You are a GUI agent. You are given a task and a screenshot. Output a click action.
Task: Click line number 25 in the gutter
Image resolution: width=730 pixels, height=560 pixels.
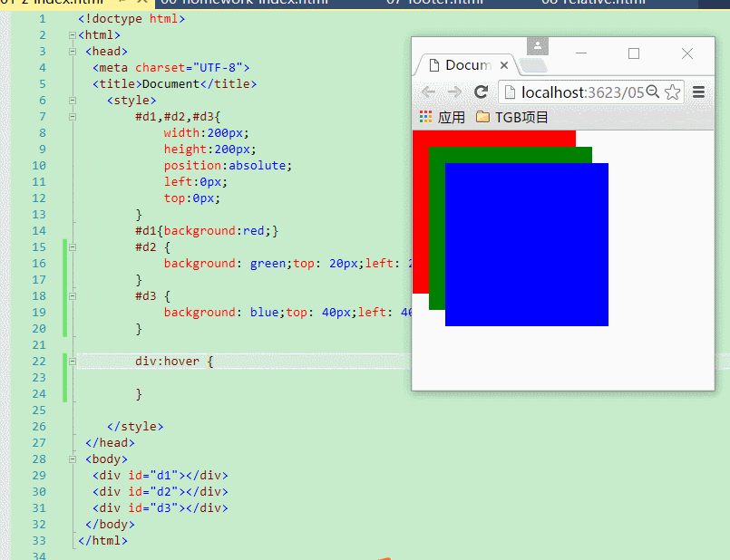39,410
